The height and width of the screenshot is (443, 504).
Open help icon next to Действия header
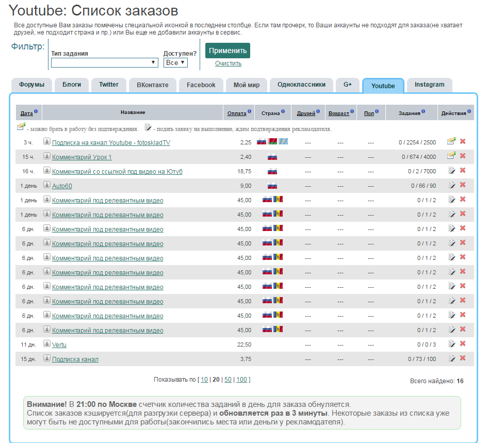(x=469, y=111)
